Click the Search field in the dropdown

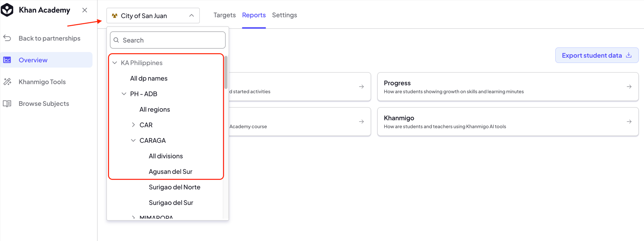[168, 40]
